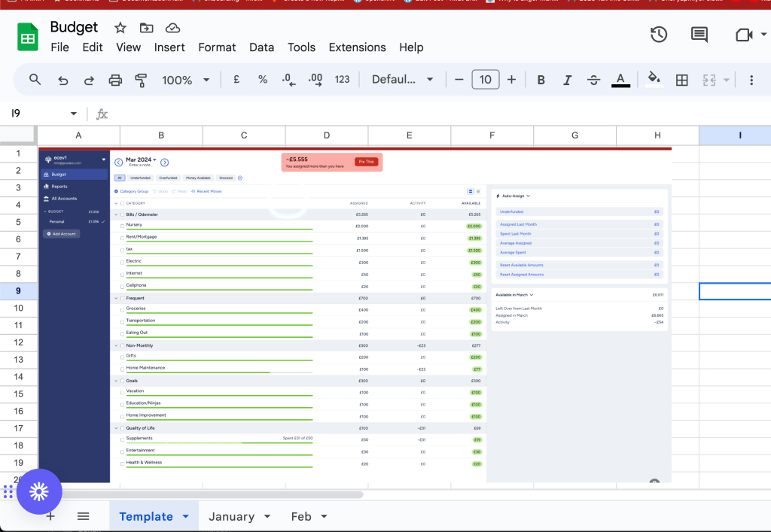This screenshot has height=532, width=771.
Task: Merge cells using the merge icon
Action: [x=709, y=80]
